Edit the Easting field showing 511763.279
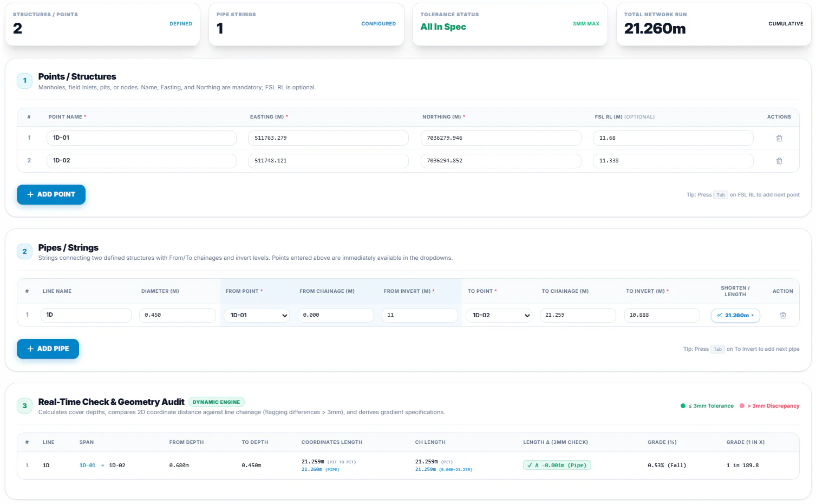 [x=328, y=138]
